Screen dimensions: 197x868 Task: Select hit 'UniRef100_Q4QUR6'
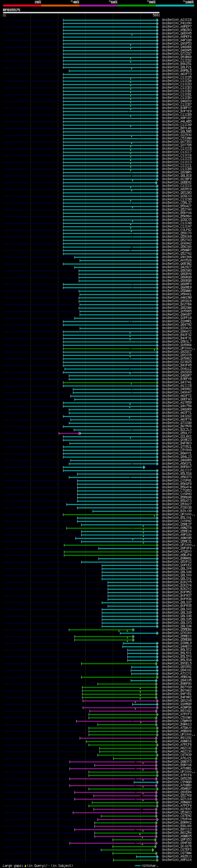coord(177,47)
